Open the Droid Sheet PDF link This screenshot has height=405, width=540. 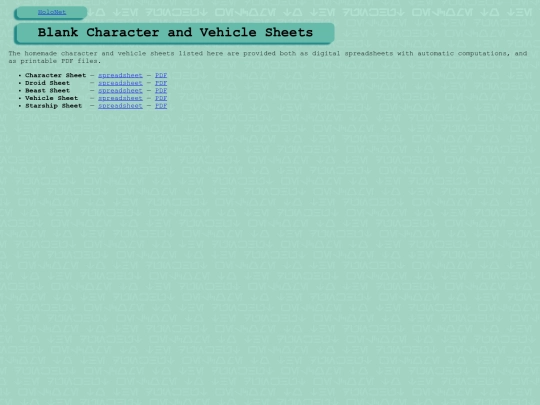click(x=161, y=83)
